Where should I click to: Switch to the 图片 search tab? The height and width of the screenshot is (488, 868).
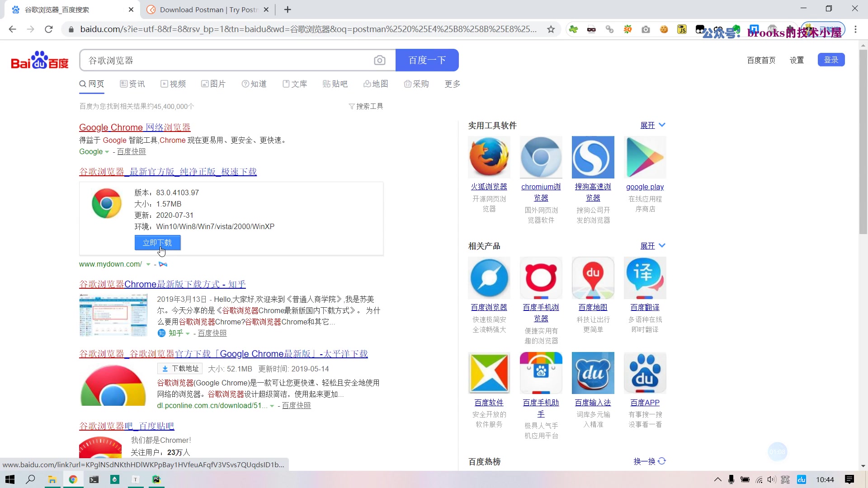pyautogui.click(x=213, y=84)
